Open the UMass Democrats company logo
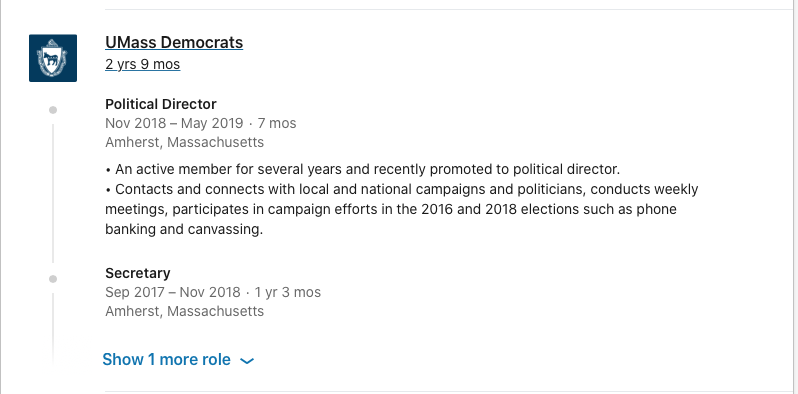 53,58
